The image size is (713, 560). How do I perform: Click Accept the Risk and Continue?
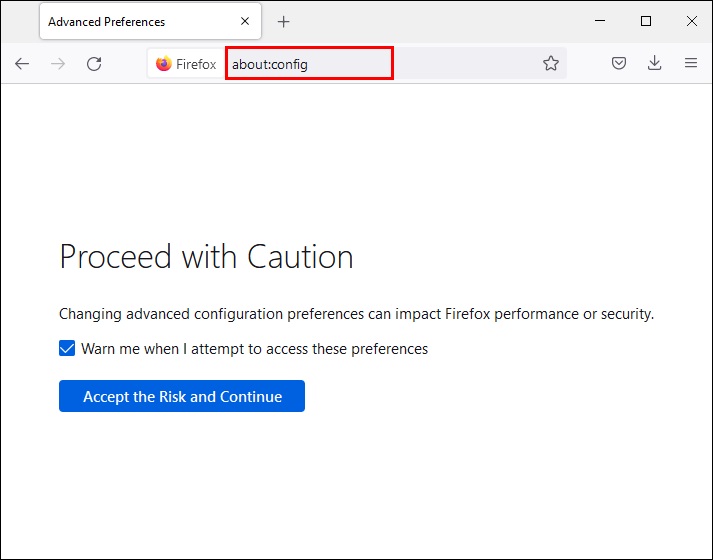pyautogui.click(x=182, y=396)
